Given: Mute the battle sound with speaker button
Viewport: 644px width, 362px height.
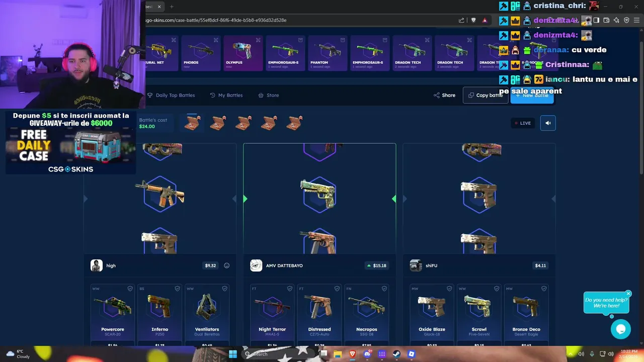Looking at the screenshot, I should pos(548,123).
